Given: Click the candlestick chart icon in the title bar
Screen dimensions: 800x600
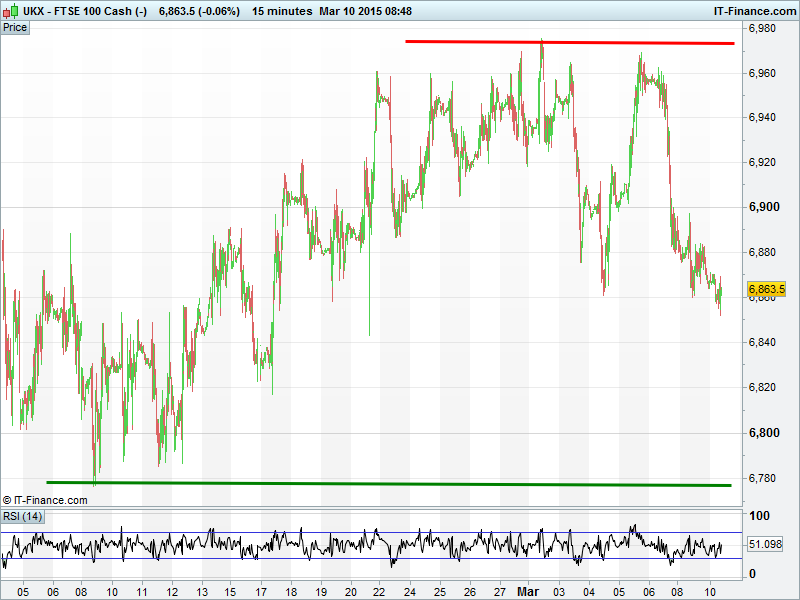Looking at the screenshot, I should pos(10,11).
